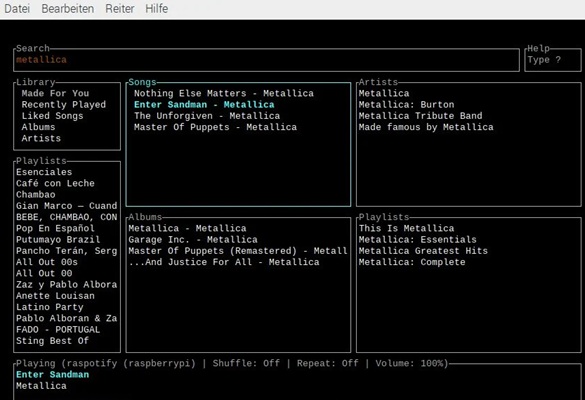Open the Hilfe menu
Image resolution: width=585 pixels, height=400 pixels.
point(156,9)
